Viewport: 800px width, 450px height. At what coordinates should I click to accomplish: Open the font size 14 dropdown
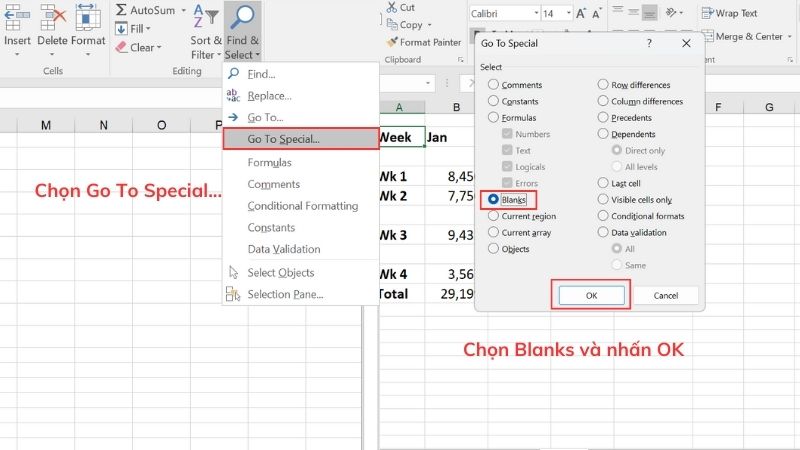(568, 13)
